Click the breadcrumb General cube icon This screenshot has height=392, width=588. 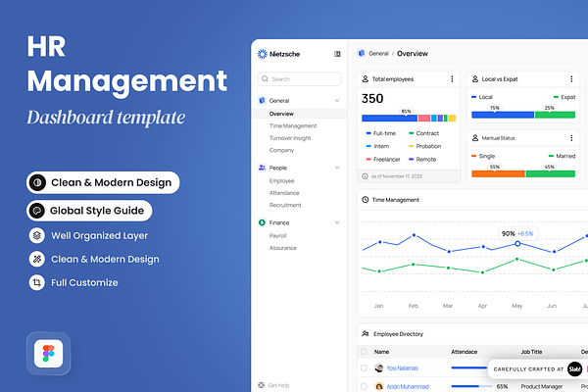tap(362, 53)
